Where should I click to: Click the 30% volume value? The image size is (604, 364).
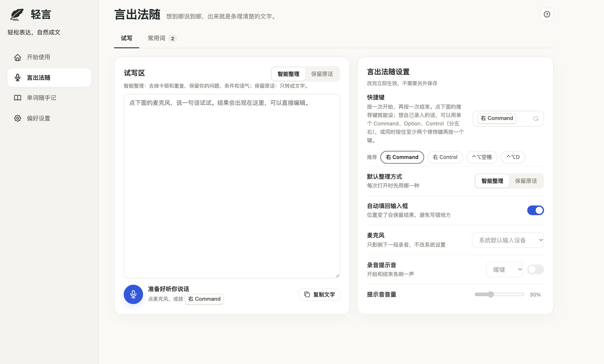coord(535,295)
